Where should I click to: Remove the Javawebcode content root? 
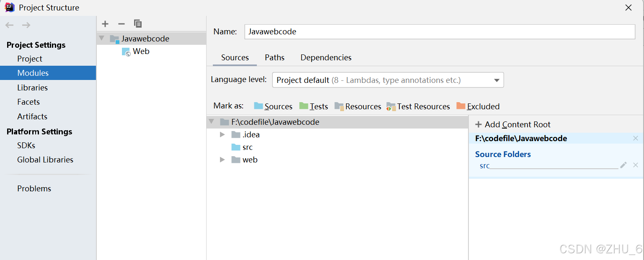636,138
